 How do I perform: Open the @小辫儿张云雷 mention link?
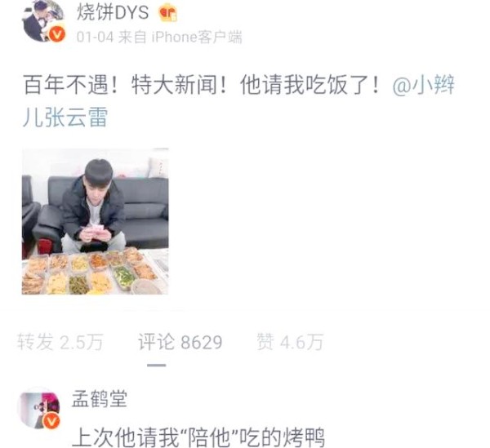pos(238,101)
